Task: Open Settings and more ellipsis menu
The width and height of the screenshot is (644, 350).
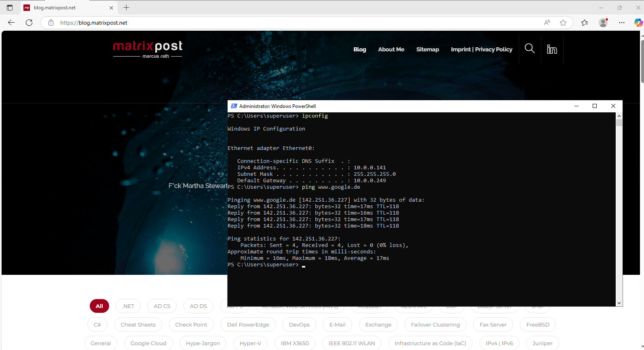Action: click(x=622, y=23)
